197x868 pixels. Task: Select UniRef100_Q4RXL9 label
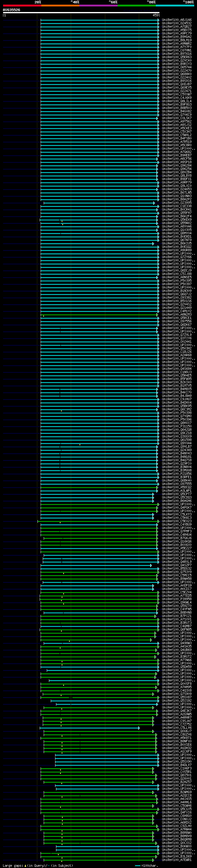177,562
